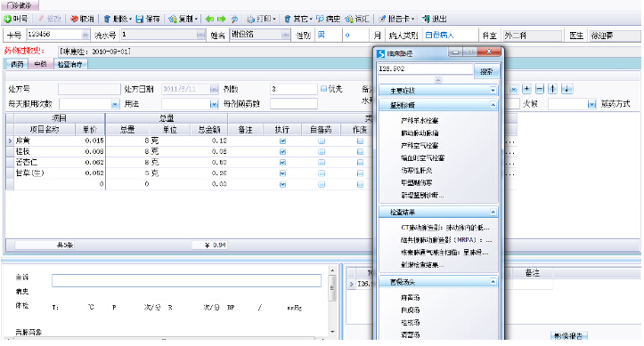Toggle 执行 checkbox in the 麻黄 row
This screenshot has height=346, width=644.
pyautogui.click(x=282, y=141)
